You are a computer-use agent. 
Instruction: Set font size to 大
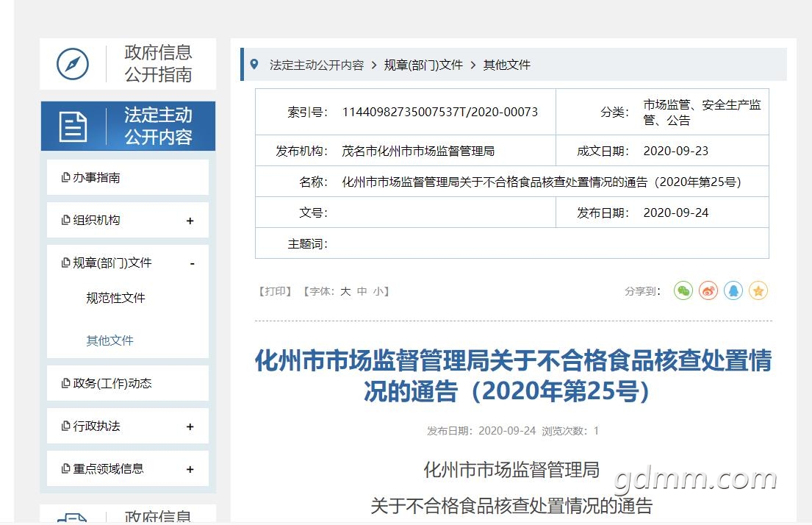pyautogui.click(x=345, y=291)
